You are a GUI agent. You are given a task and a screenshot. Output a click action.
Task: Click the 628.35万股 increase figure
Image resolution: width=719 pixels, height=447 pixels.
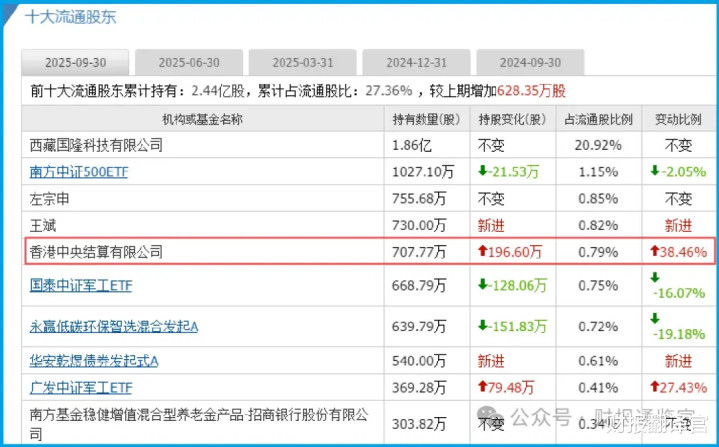tap(531, 91)
